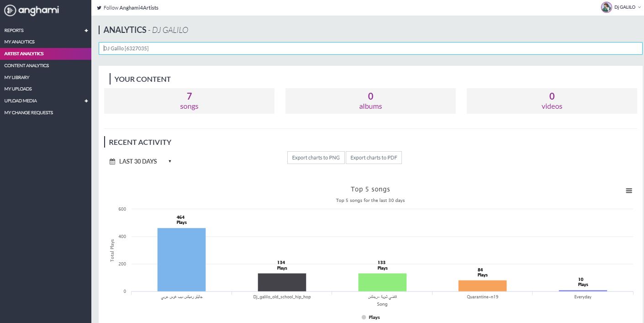Go to Content Analytics in the sidebar
Viewport: 644px width, 323px height.
(26, 66)
